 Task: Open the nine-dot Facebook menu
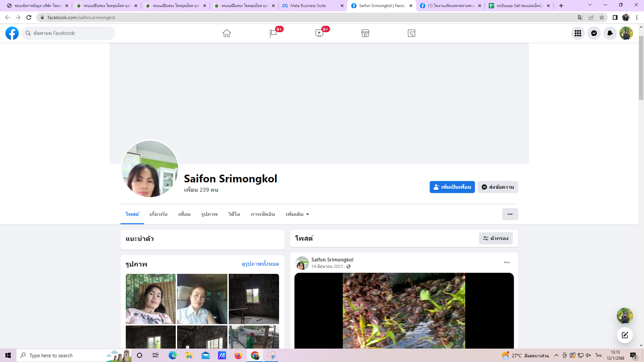coord(578,33)
